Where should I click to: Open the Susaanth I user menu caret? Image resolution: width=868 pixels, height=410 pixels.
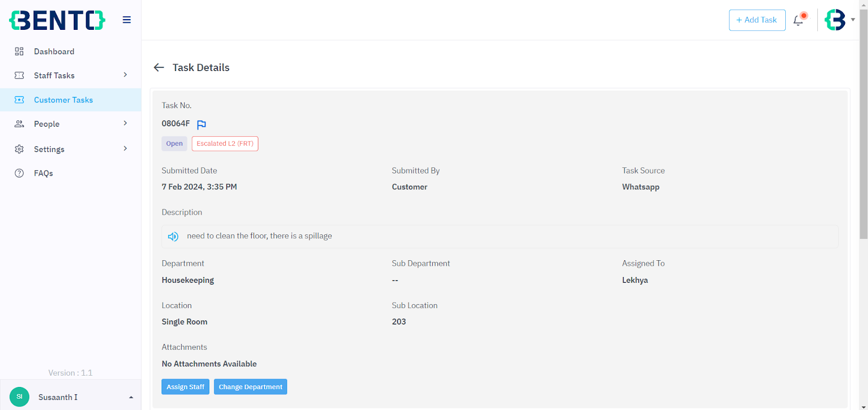131,398
